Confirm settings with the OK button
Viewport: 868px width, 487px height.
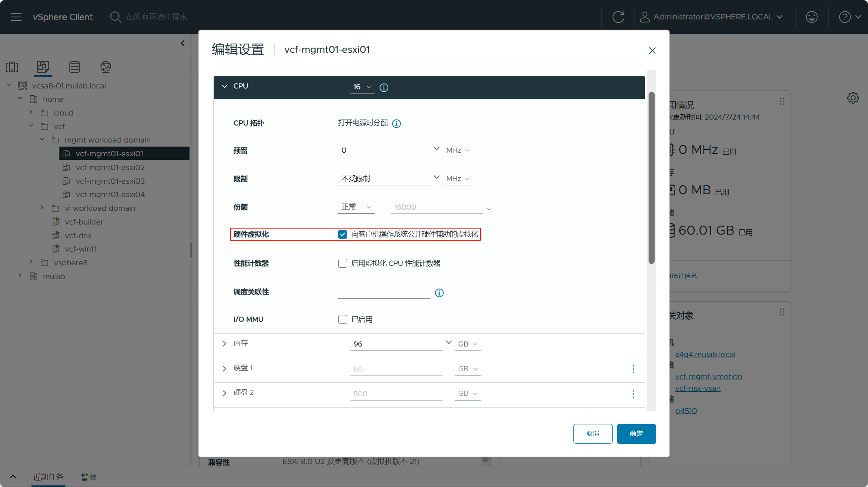coord(636,434)
